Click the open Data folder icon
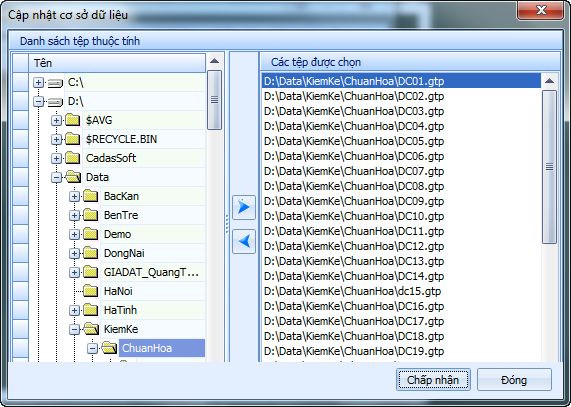Viewport: 571px width, 407px height. (x=73, y=177)
